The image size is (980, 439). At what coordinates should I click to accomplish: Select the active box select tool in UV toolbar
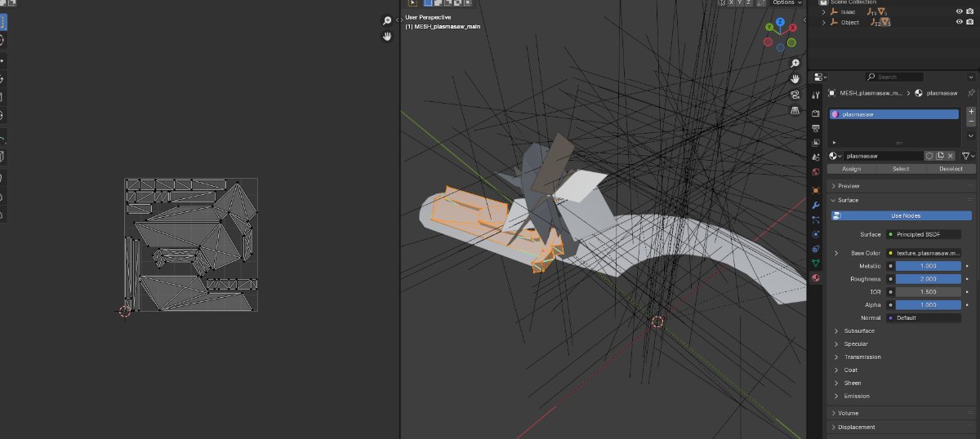point(3,21)
